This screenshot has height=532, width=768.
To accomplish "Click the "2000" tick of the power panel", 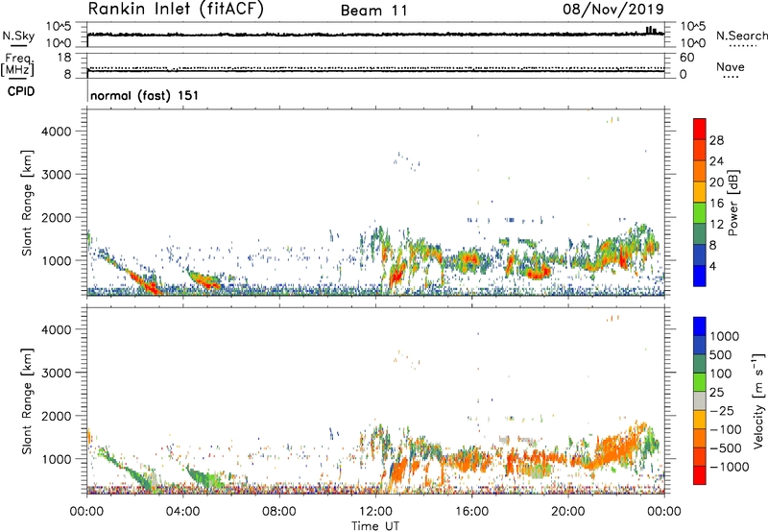I will pos(57,217).
